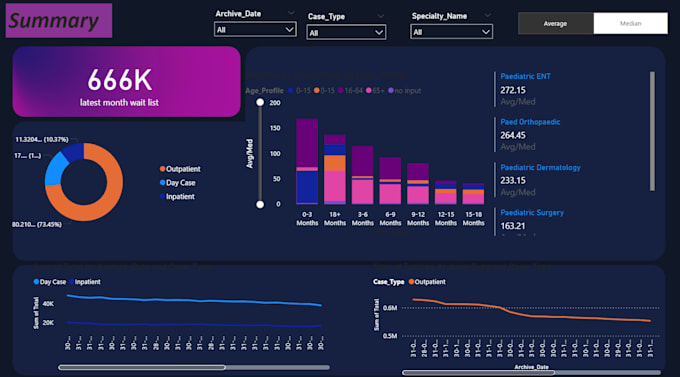Screen dimensions: 680x377
Task: Open the Specialty_Name filter dropdown
Action: pyautogui.click(x=451, y=32)
